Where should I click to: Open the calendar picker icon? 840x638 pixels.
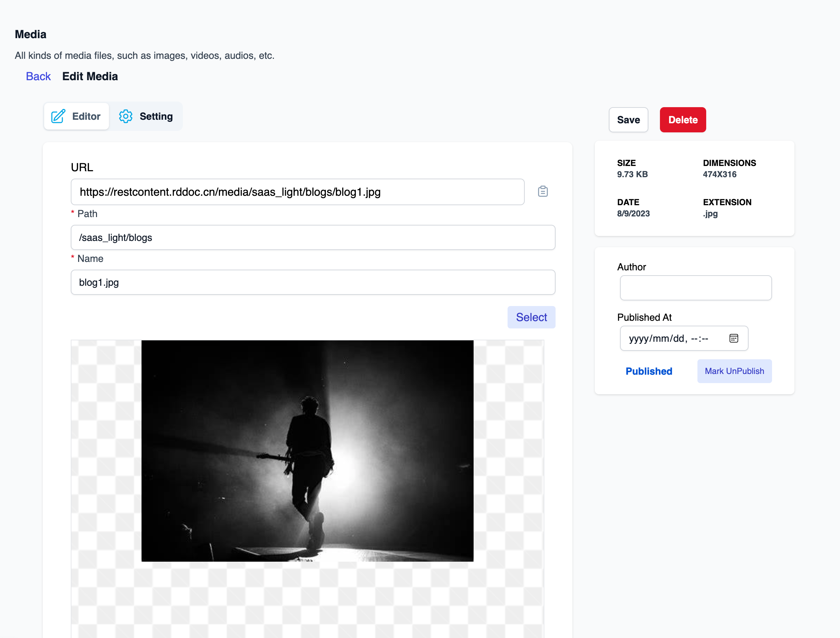click(733, 338)
